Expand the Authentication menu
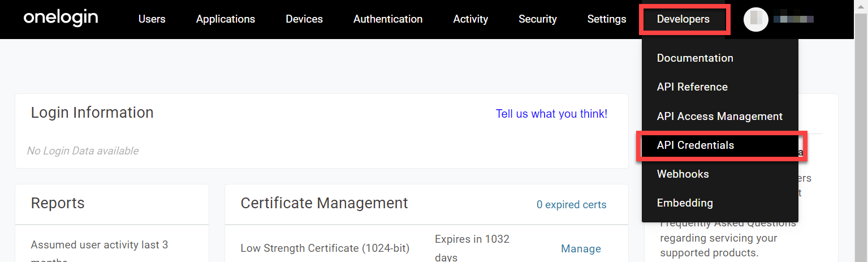 [387, 19]
